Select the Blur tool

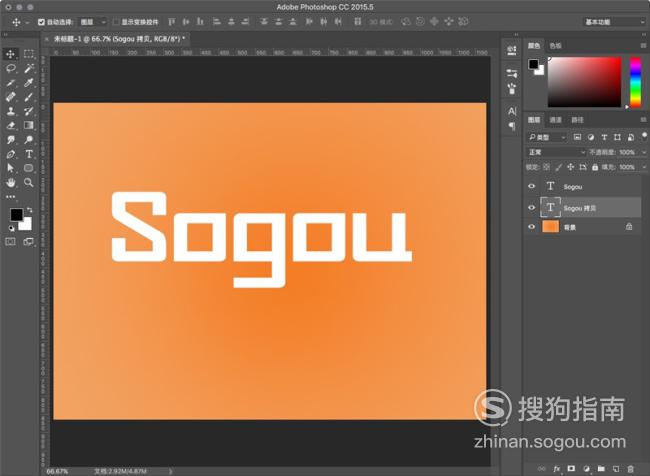click(x=10, y=140)
